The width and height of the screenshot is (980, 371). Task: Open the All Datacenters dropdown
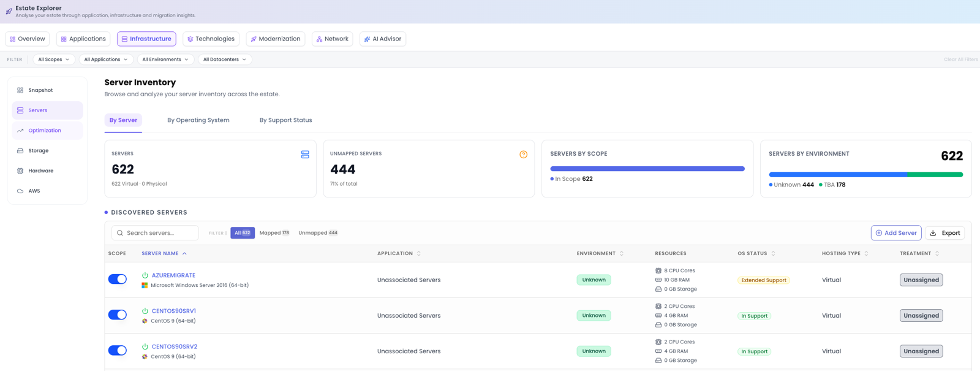coord(225,59)
